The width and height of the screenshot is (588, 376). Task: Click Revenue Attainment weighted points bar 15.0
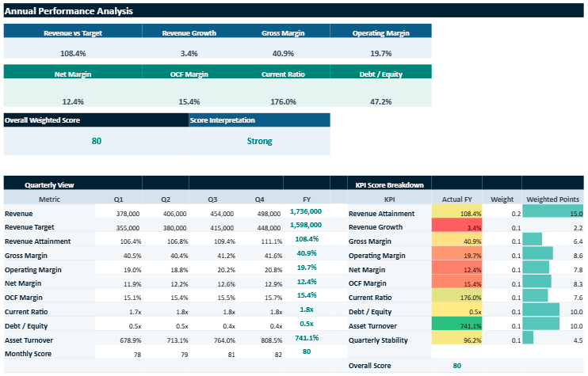[553, 214]
